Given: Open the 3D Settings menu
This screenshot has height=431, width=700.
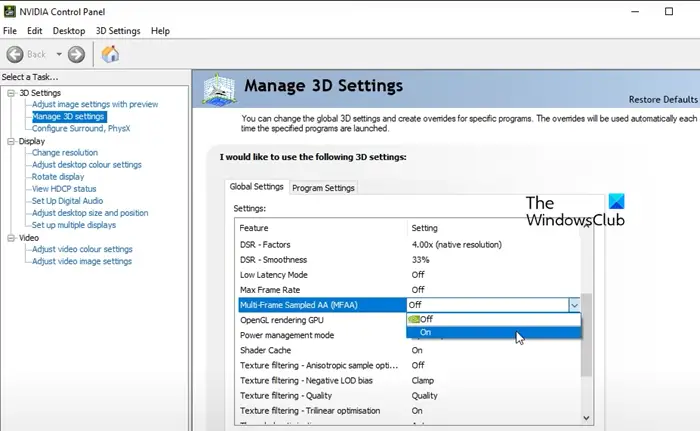Looking at the screenshot, I should pyautogui.click(x=118, y=31).
